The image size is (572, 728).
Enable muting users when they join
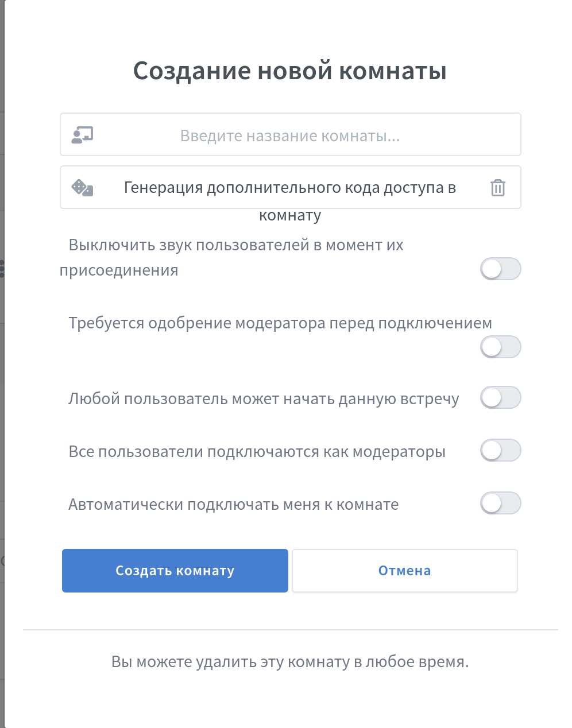click(500, 269)
